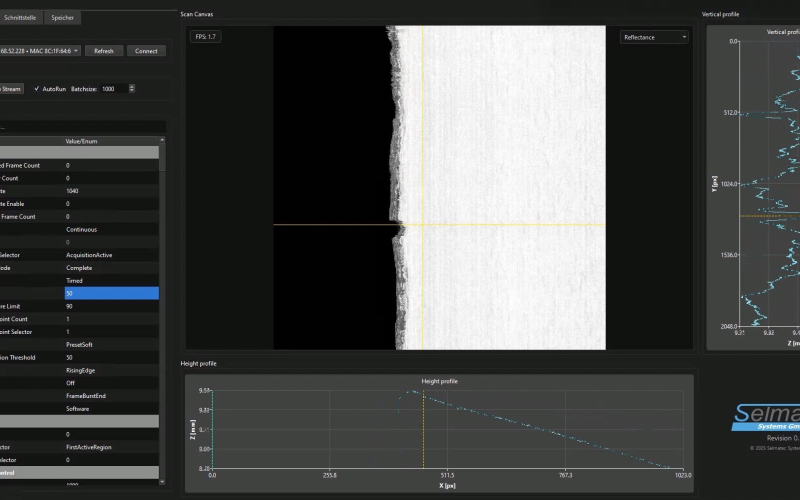
Task: Click the FPS: 1.7 indicator on canvas
Action: coord(206,37)
